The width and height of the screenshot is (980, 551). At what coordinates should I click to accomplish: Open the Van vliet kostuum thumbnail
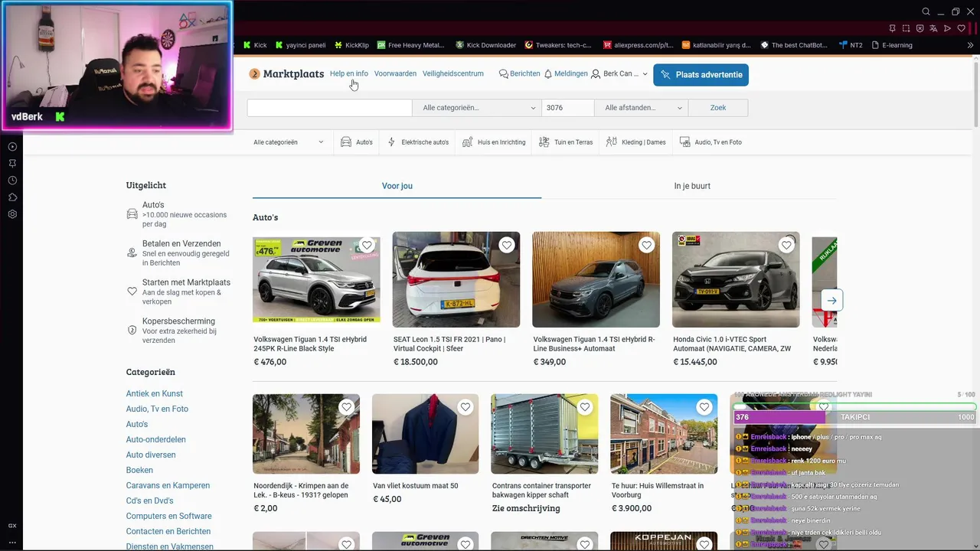[x=426, y=434]
